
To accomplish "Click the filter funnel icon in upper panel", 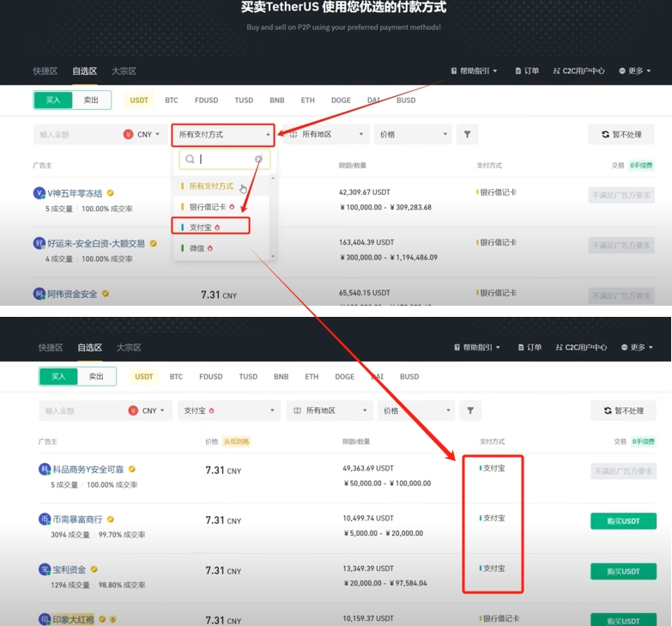I will pyautogui.click(x=467, y=135).
